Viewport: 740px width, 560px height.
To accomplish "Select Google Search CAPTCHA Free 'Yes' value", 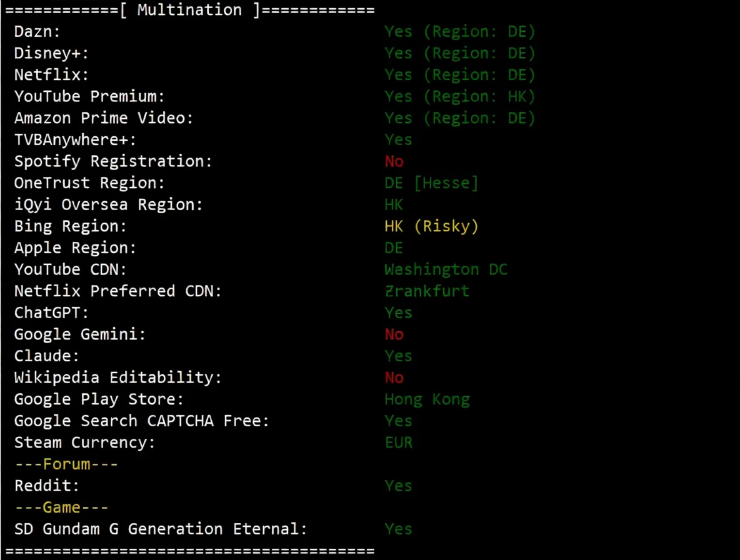I will (398, 421).
